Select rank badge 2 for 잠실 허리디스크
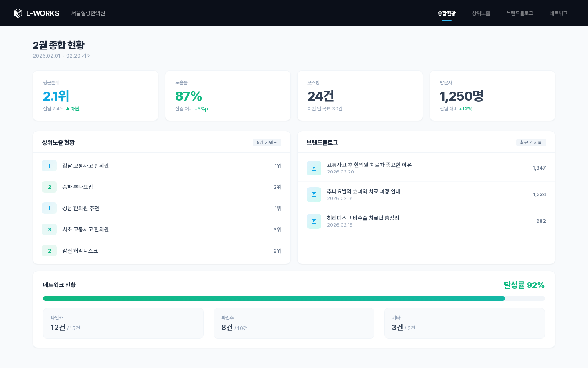 [49, 251]
